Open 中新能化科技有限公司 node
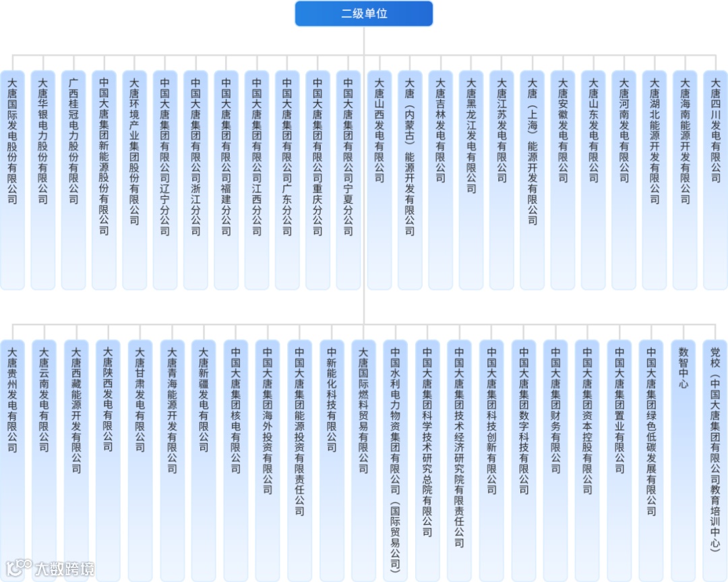Viewport: 728px width, 582px height. [332, 461]
